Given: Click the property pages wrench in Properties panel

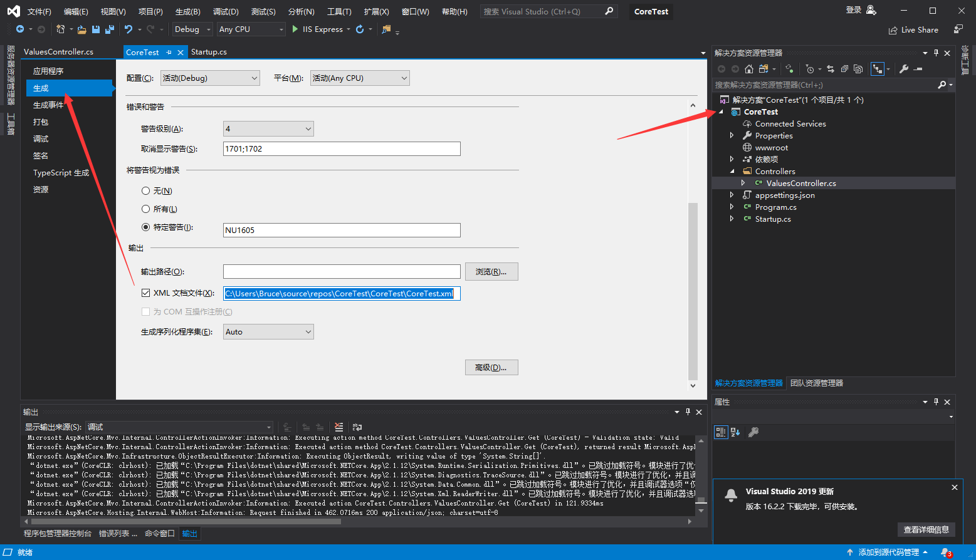Looking at the screenshot, I should coord(753,432).
